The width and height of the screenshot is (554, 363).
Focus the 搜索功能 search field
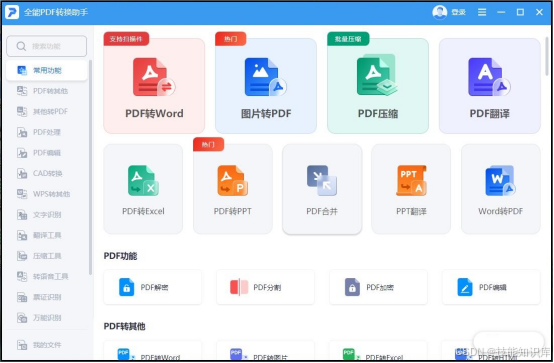pos(47,46)
